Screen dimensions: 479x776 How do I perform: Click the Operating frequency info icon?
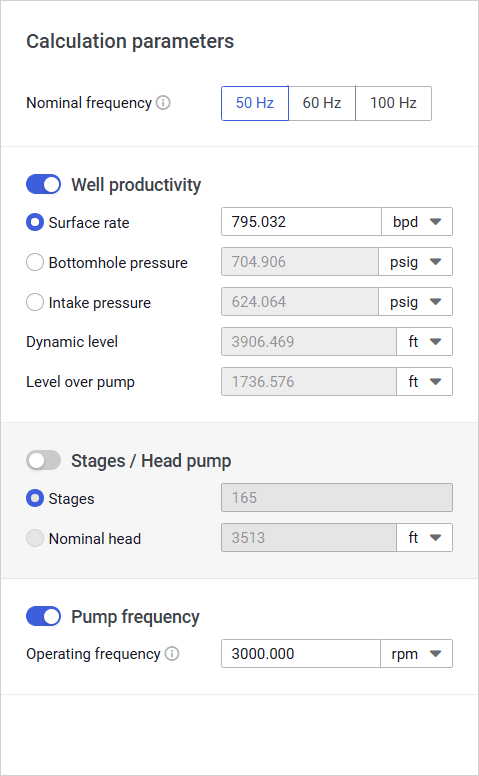pyautogui.click(x=172, y=654)
